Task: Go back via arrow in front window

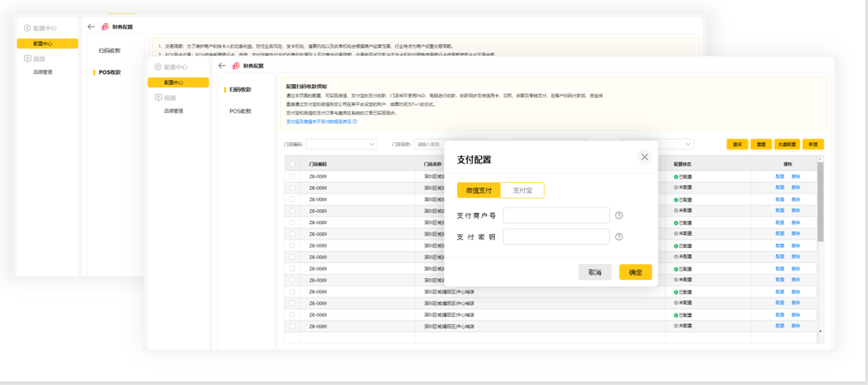Action: click(222, 66)
